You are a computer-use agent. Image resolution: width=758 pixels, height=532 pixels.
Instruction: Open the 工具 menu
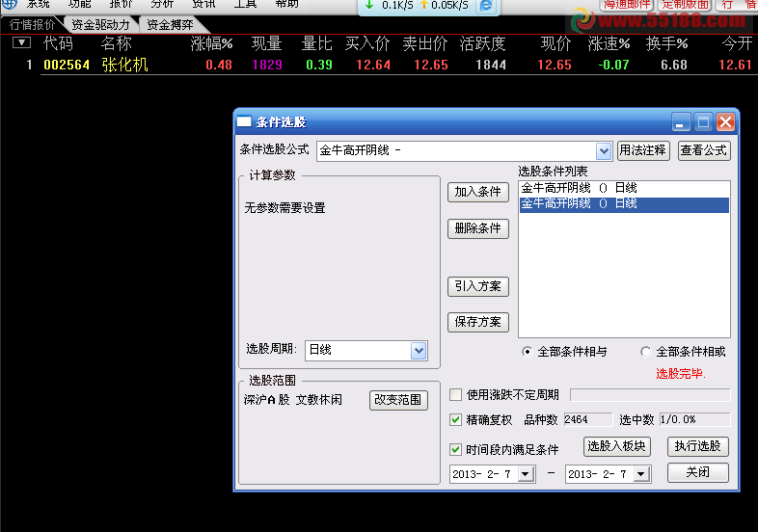click(245, 5)
